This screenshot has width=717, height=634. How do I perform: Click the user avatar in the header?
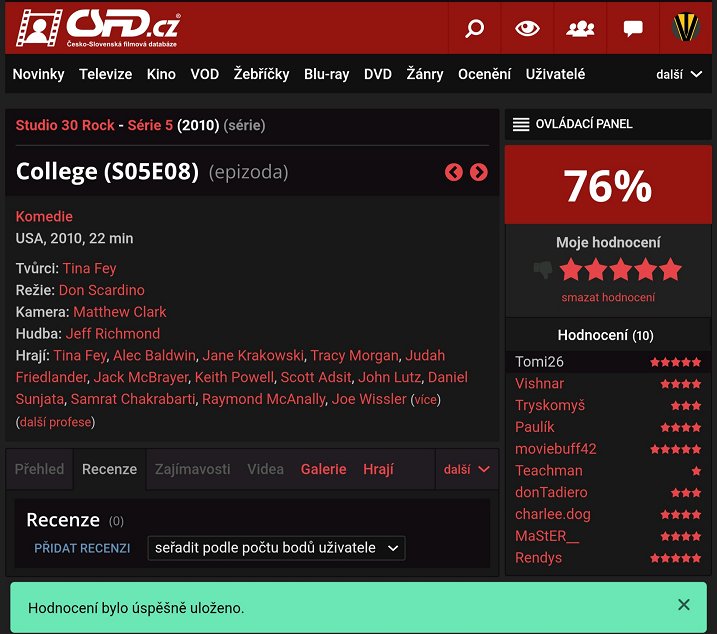pyautogui.click(x=686, y=28)
